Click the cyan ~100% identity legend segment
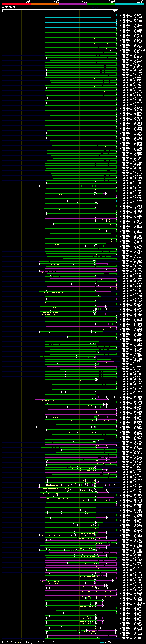This screenshot has width=146, height=644. (x=130, y=4)
